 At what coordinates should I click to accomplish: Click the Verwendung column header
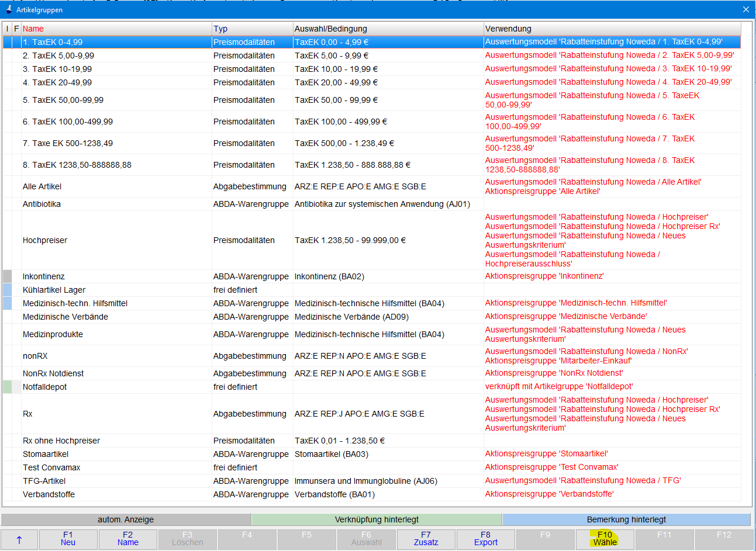pyautogui.click(x=612, y=29)
